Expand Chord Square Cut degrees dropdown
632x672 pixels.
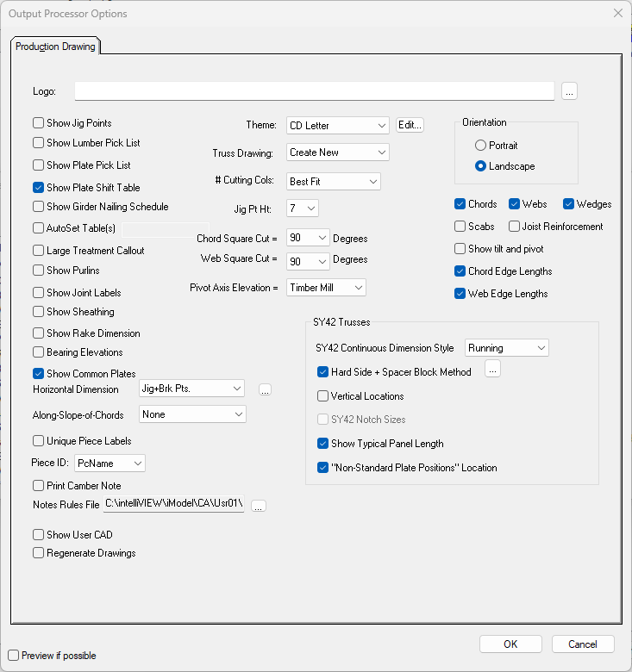[x=308, y=238]
